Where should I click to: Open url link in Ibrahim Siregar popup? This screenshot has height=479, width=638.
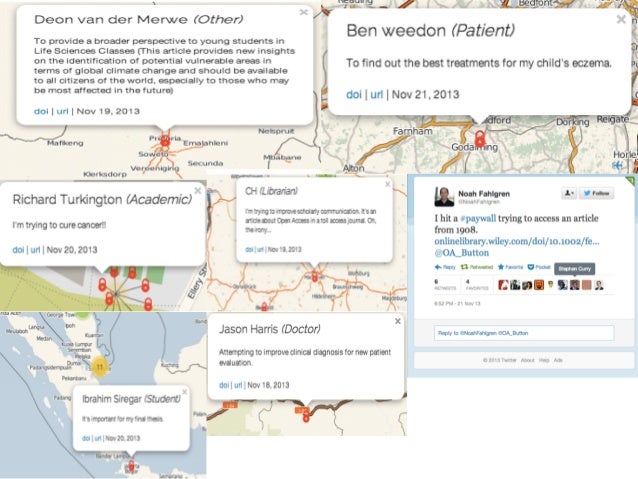98,438
